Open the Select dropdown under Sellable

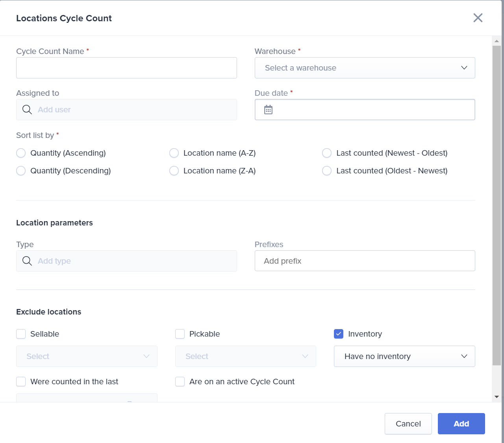pyautogui.click(x=87, y=356)
